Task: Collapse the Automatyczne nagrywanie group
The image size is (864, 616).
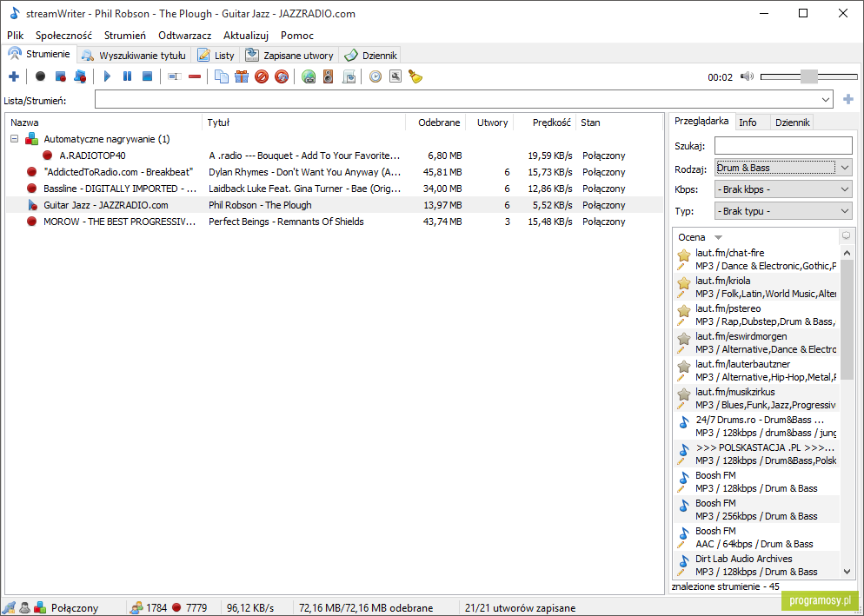Action: tap(15, 139)
